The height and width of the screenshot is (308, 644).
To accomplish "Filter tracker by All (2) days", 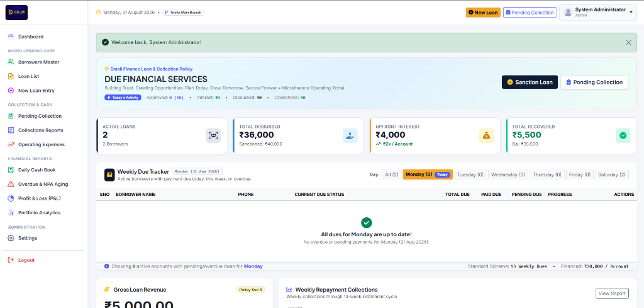I will click(x=392, y=174).
